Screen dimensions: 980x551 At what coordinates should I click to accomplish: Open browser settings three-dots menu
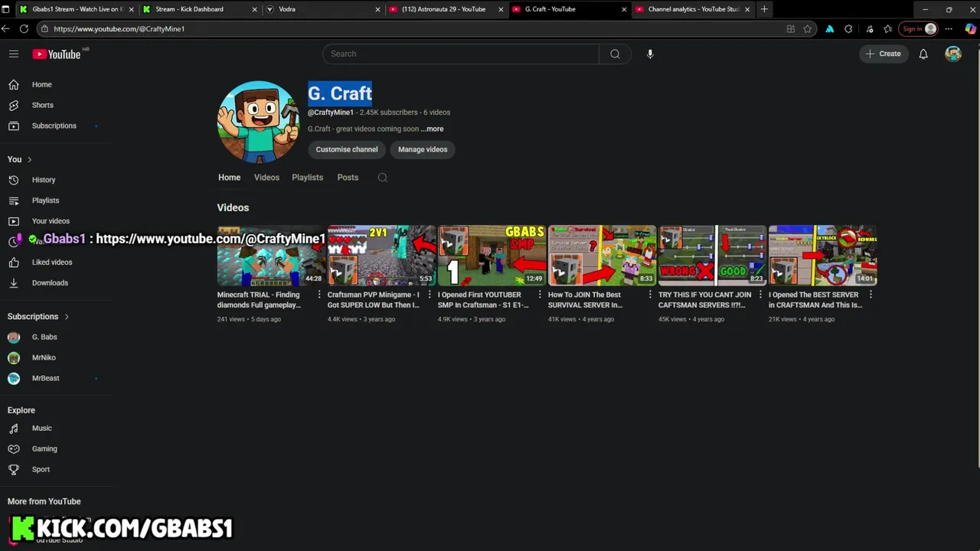(x=949, y=29)
